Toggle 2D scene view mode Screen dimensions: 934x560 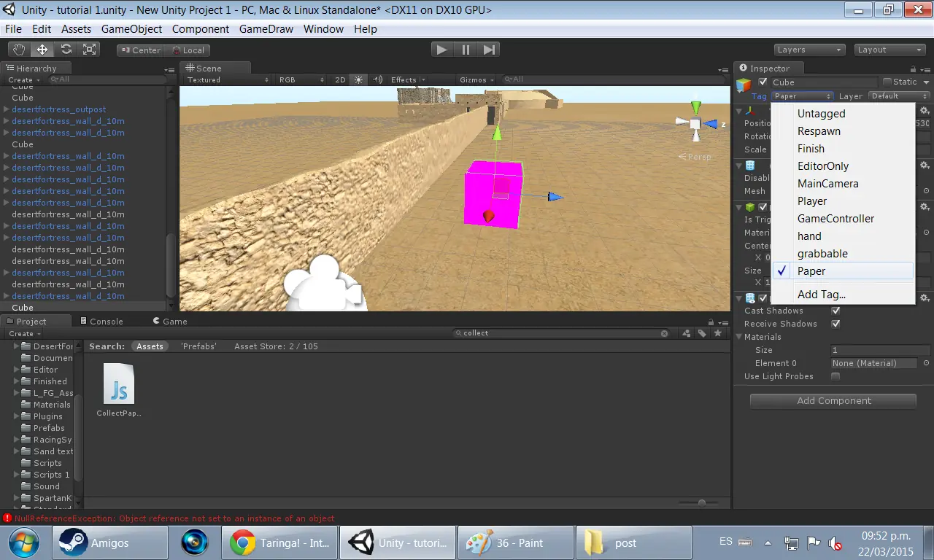tap(340, 79)
